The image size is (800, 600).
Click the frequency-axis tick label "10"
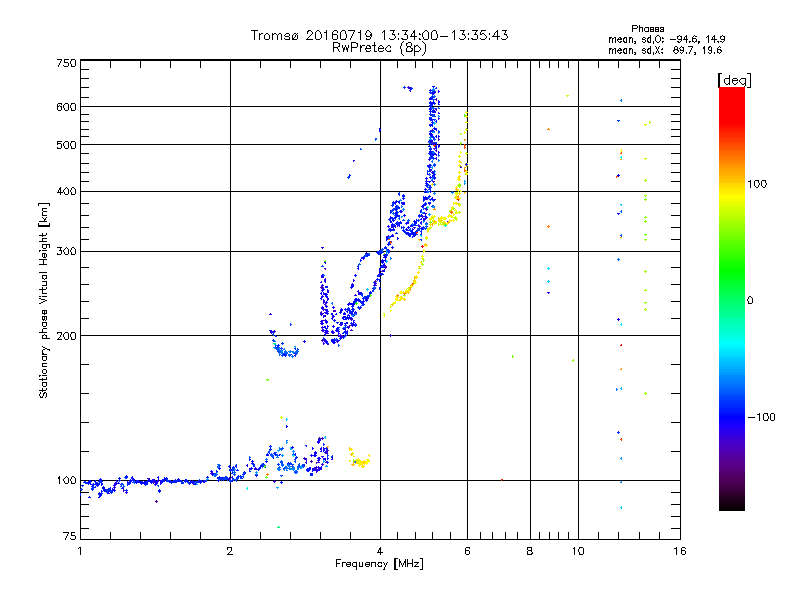pyautogui.click(x=578, y=551)
